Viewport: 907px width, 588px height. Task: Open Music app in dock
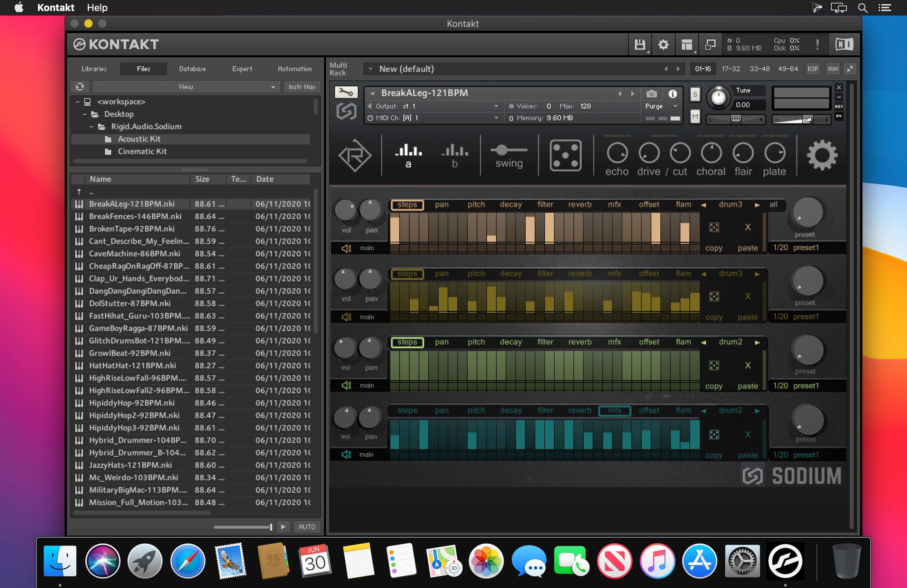coord(657,561)
